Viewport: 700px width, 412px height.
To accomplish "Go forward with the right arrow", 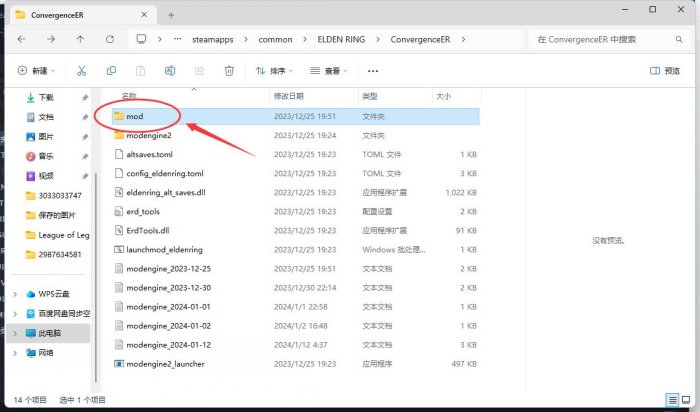I will (51, 39).
